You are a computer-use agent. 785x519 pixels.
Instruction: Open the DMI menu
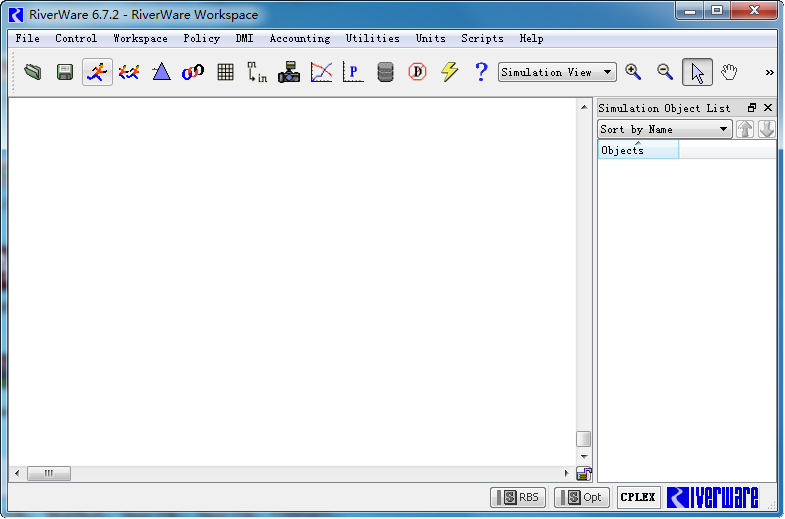(x=244, y=39)
